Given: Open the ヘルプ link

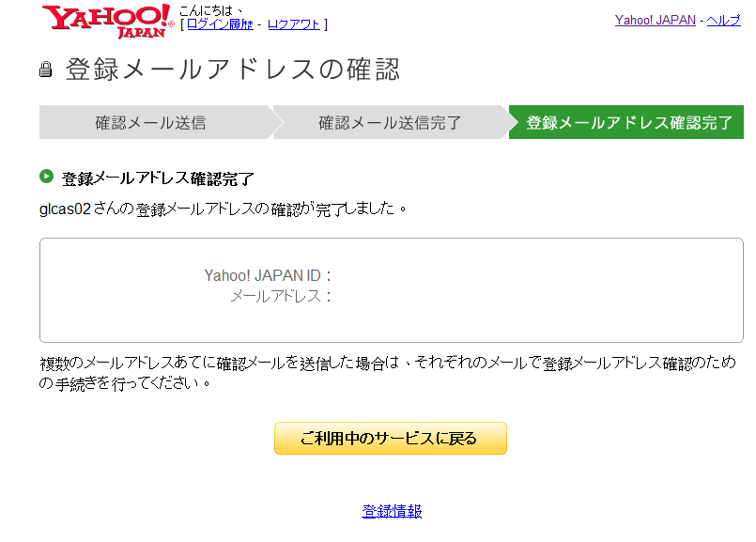Looking at the screenshot, I should coord(723,20).
